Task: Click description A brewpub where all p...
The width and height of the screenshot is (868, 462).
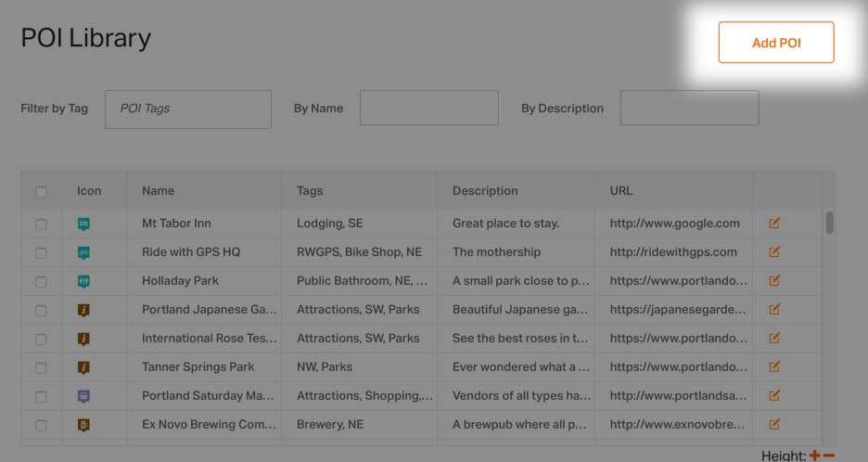Action: click(519, 424)
